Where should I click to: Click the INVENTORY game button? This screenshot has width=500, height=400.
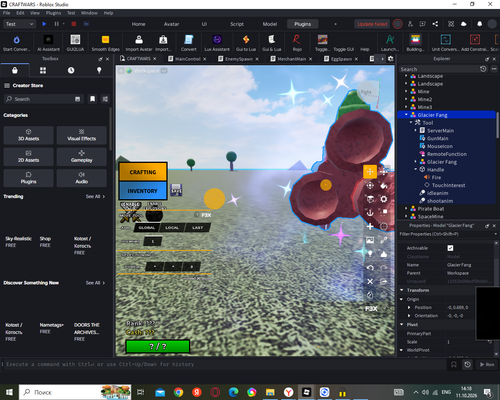click(143, 191)
